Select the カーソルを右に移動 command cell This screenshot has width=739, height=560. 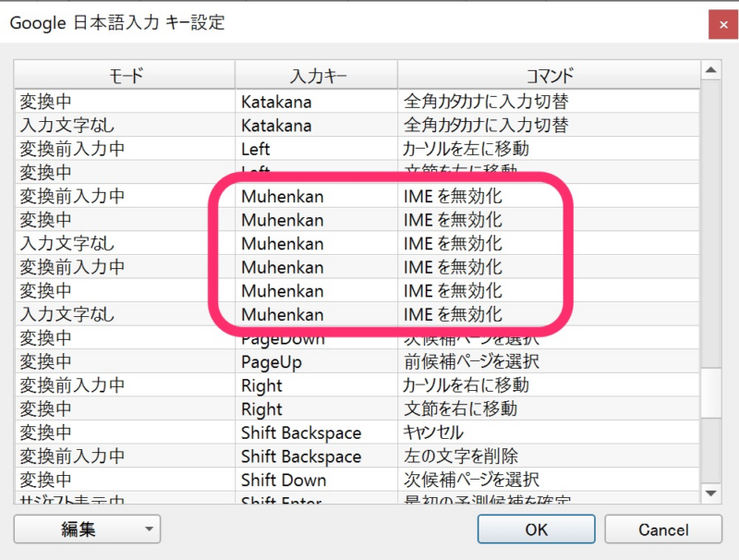click(x=549, y=385)
